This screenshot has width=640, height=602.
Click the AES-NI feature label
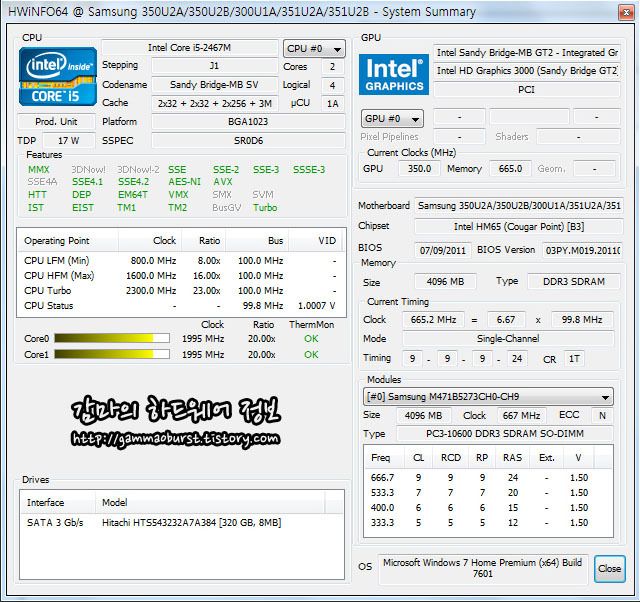[184, 182]
